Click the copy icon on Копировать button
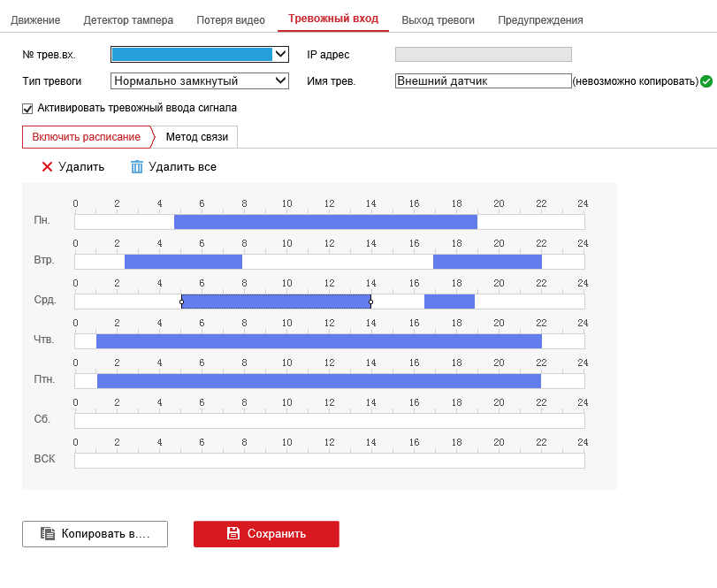Image resolution: width=717 pixels, height=588 pixels. coord(48,533)
